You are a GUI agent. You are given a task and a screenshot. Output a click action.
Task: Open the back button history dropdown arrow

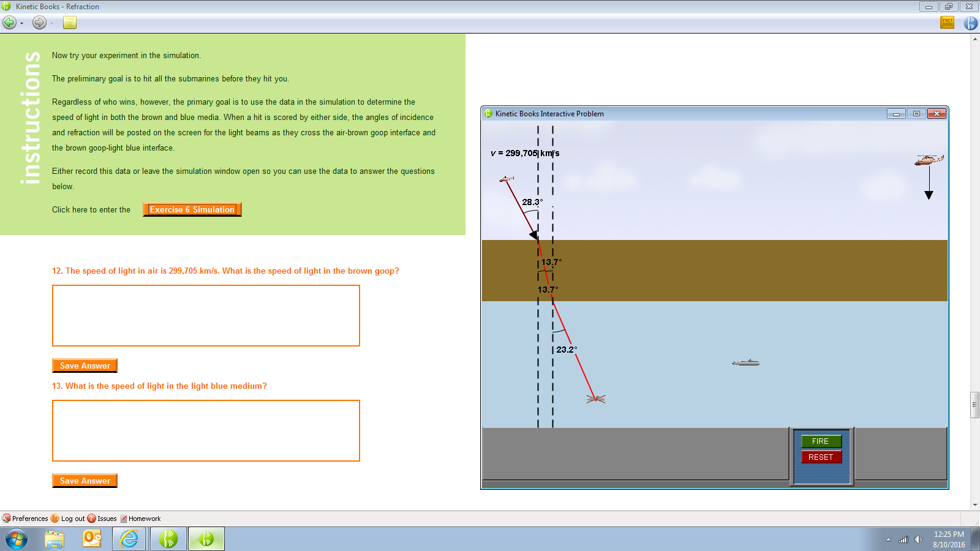(x=22, y=23)
